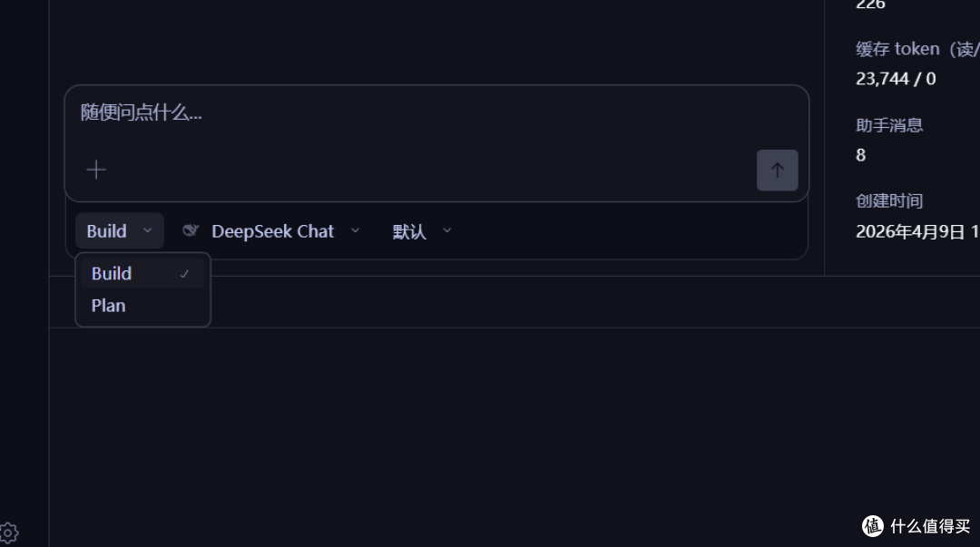The height and width of the screenshot is (547, 980).
Task: Click the plus attach icon
Action: tap(96, 170)
